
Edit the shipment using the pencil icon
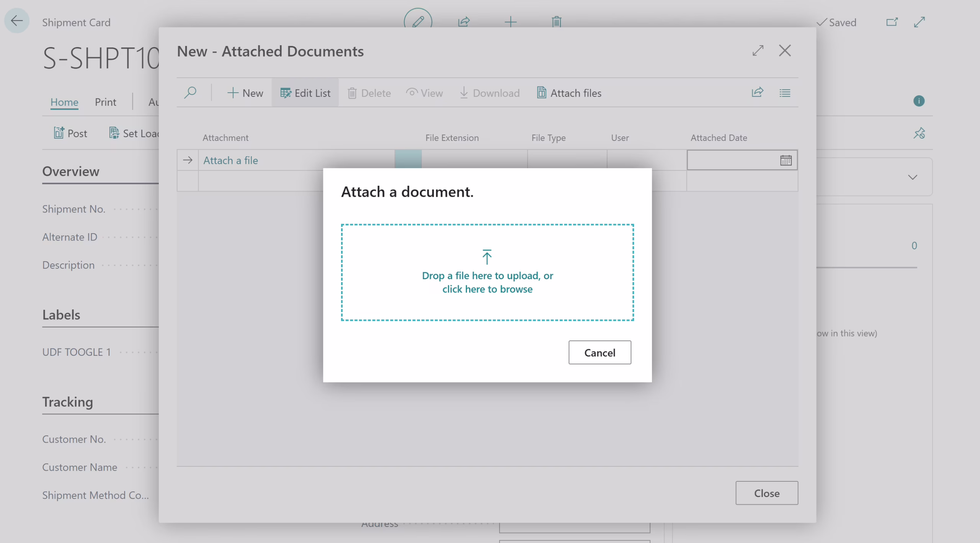pos(418,21)
